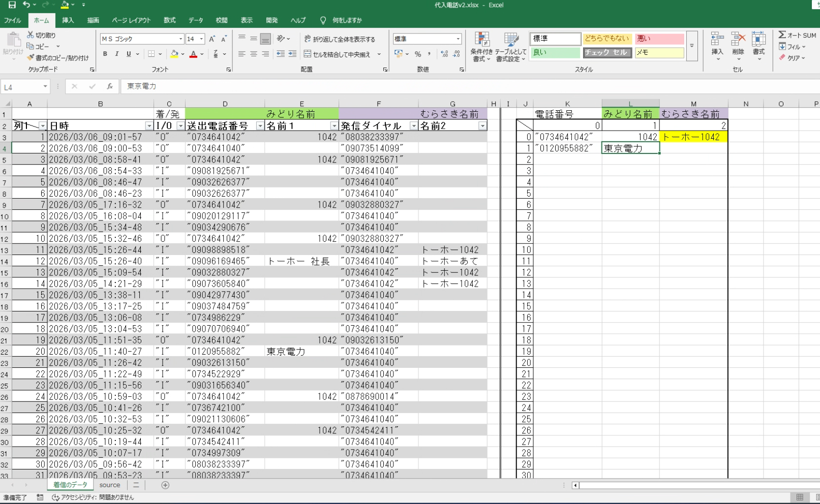Image resolution: width=820 pixels, height=504 pixels.
Task: Click the increase indent icon
Action: (x=292, y=54)
